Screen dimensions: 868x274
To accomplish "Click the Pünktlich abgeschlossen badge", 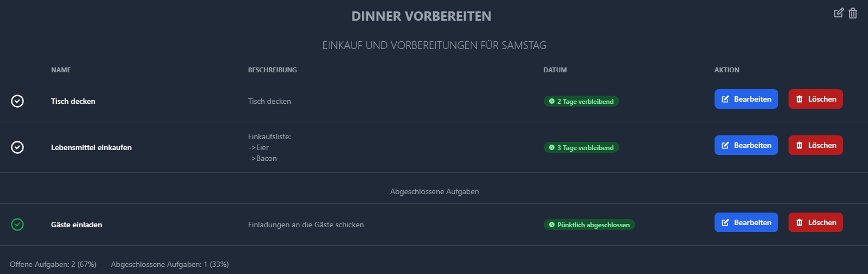I will coord(589,225).
